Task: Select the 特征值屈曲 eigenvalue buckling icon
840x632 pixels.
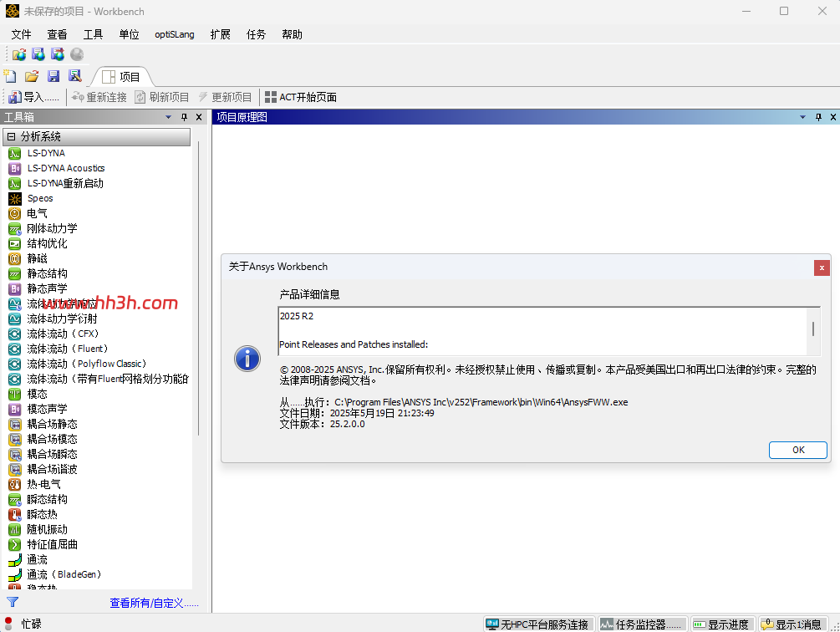Action: [x=15, y=545]
